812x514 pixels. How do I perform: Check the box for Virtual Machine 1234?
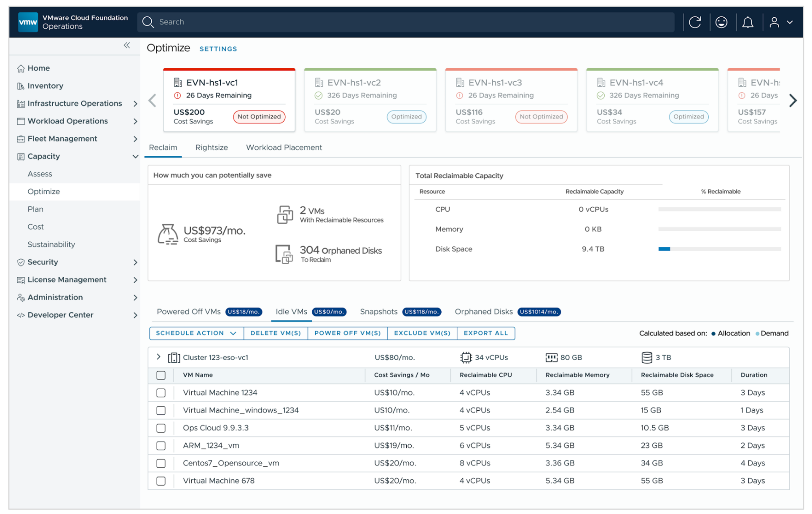click(161, 393)
